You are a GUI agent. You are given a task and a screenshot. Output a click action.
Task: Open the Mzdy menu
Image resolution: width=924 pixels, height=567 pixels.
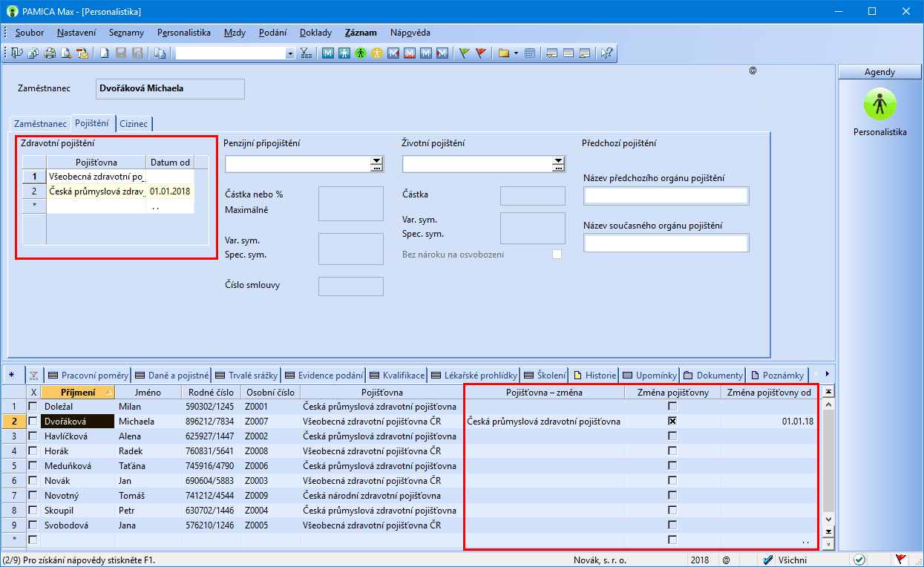[235, 33]
